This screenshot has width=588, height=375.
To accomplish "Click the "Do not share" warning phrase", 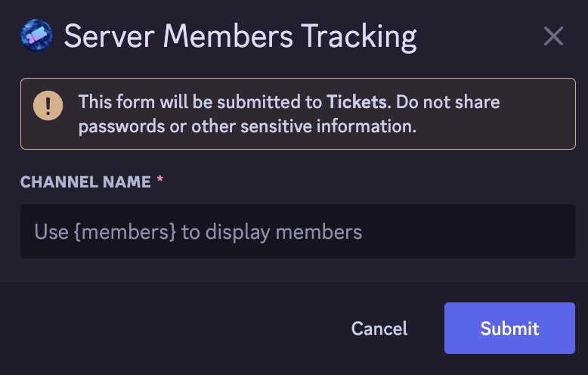I will tap(448, 101).
